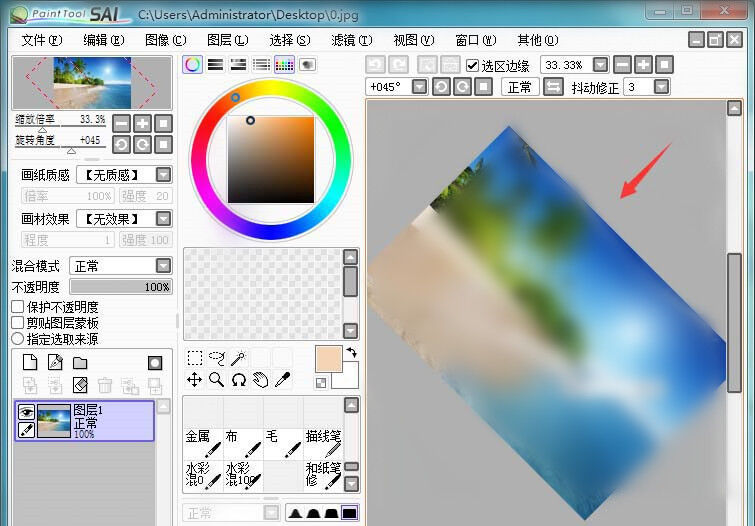The height and width of the screenshot is (526, 755).
Task: Hide 图层1 using the eye icon
Action: [26, 412]
